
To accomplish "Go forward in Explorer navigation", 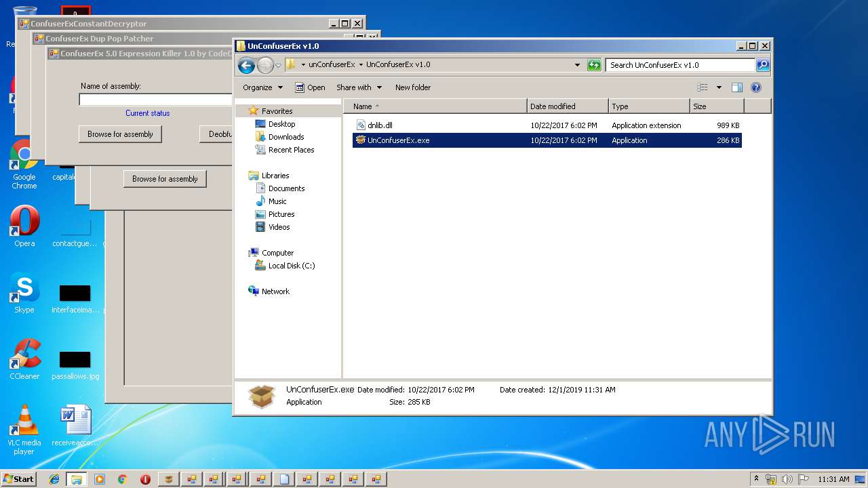I will click(265, 65).
